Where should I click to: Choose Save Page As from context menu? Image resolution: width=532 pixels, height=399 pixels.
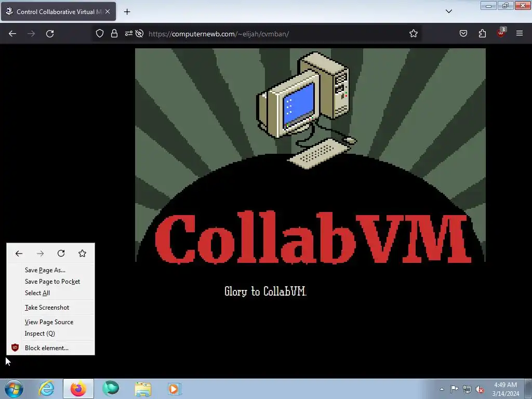50,270
